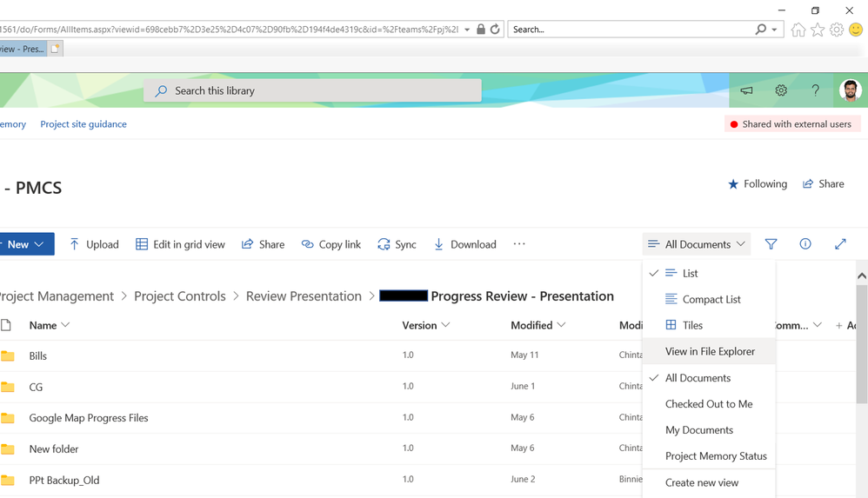Expand the Modified column menu
The width and height of the screenshot is (868, 498).
pyautogui.click(x=561, y=325)
